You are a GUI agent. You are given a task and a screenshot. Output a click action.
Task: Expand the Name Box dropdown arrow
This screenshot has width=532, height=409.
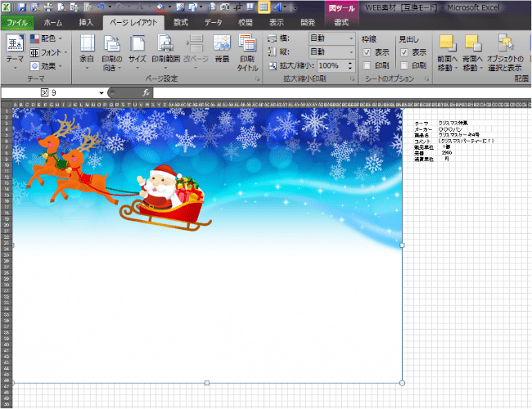101,93
